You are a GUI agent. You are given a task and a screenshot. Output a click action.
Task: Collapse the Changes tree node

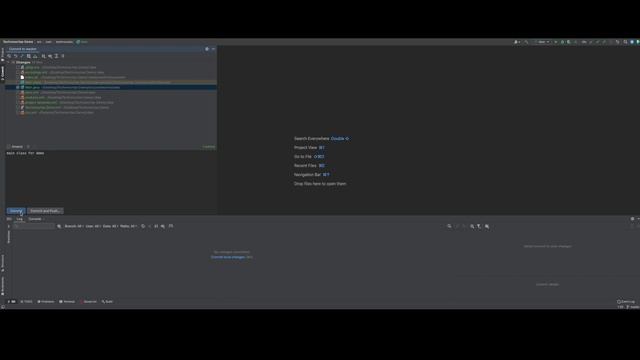coord(8,62)
